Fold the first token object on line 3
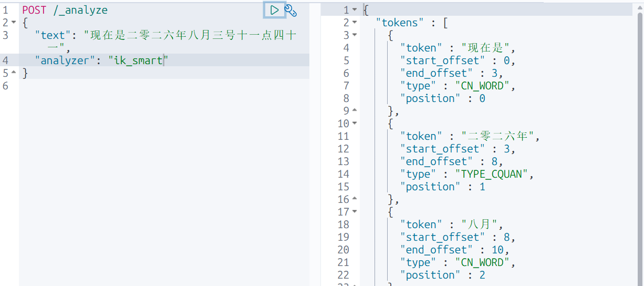 pyautogui.click(x=355, y=35)
